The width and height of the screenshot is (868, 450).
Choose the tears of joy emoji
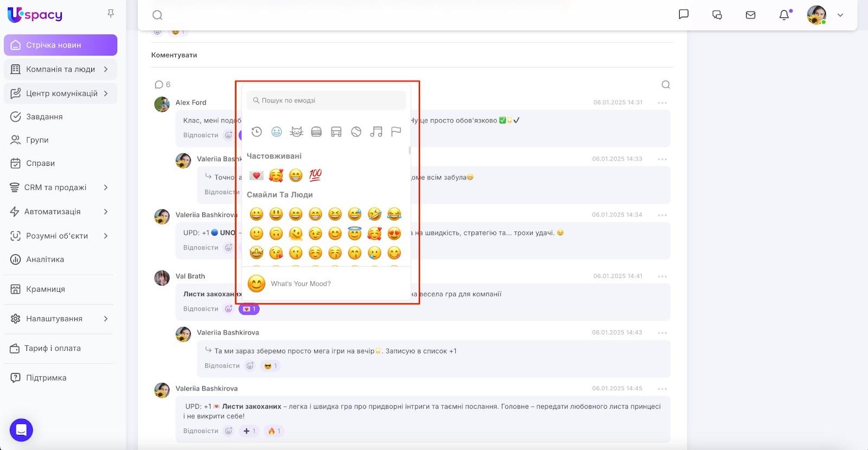tap(394, 214)
